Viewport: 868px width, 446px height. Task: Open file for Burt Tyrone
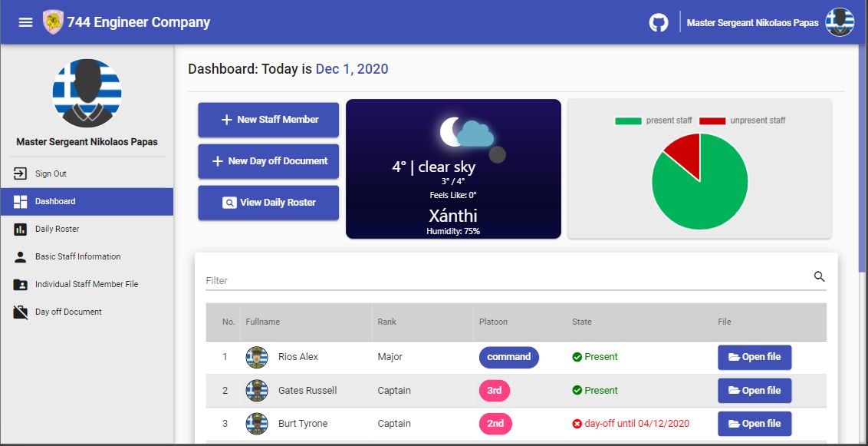click(755, 424)
